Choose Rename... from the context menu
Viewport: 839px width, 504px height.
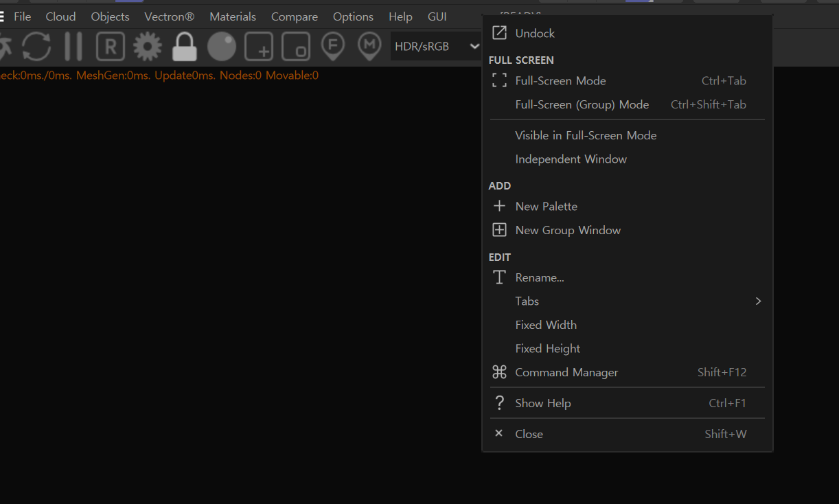(x=628, y=277)
